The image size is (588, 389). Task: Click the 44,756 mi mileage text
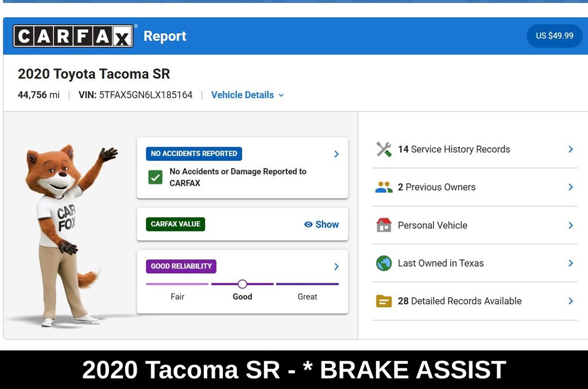38,95
